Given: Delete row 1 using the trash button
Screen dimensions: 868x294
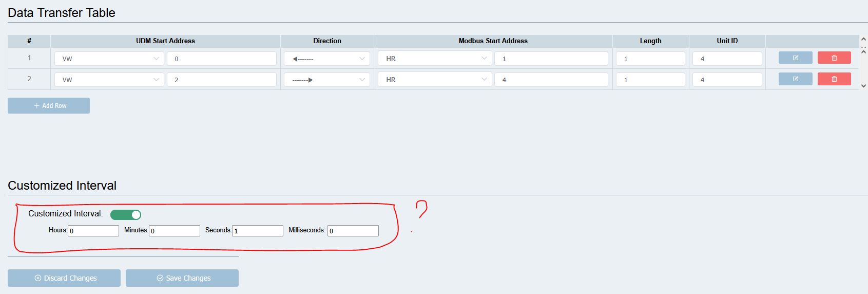Looking at the screenshot, I should click(x=834, y=58).
